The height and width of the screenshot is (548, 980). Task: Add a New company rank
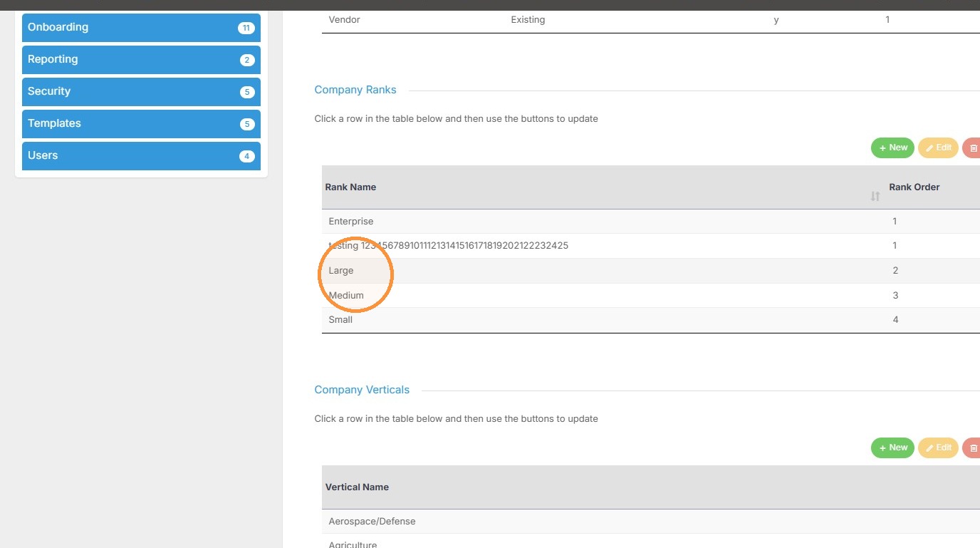[892, 148]
